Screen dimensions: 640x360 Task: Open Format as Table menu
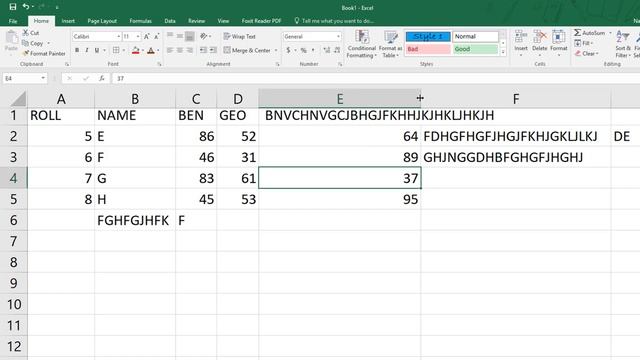click(390, 44)
